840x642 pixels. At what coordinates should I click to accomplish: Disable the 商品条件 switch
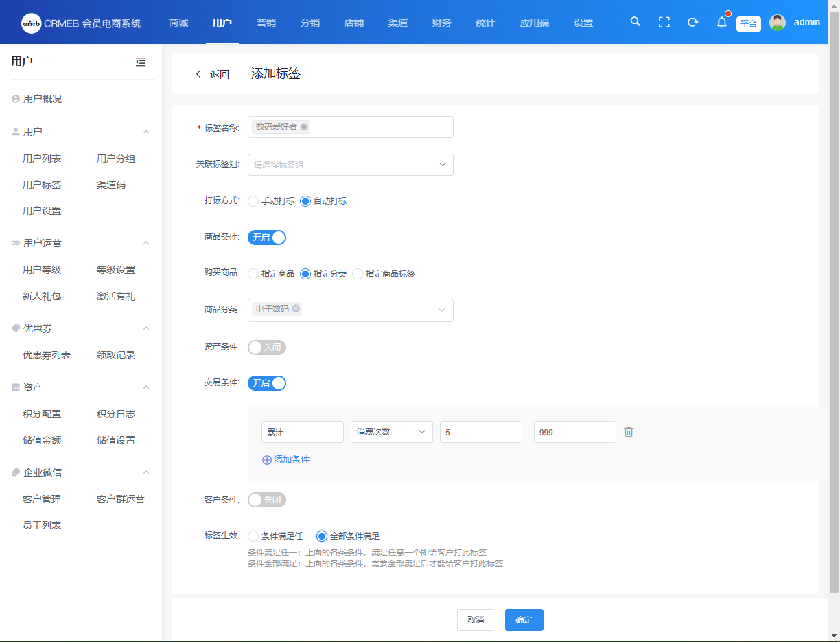pos(267,238)
